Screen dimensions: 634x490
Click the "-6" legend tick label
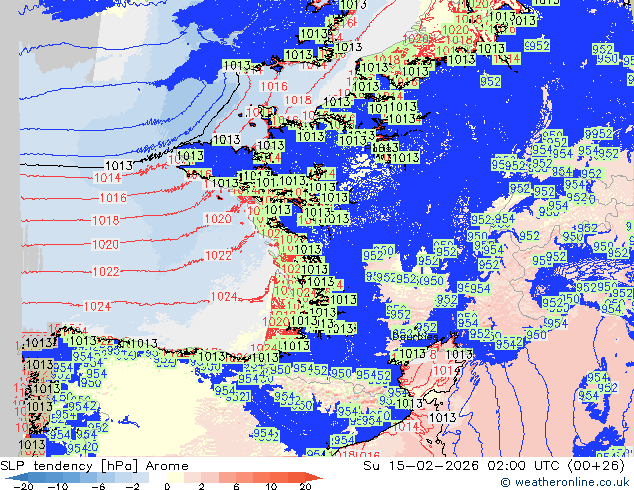(x=97, y=486)
